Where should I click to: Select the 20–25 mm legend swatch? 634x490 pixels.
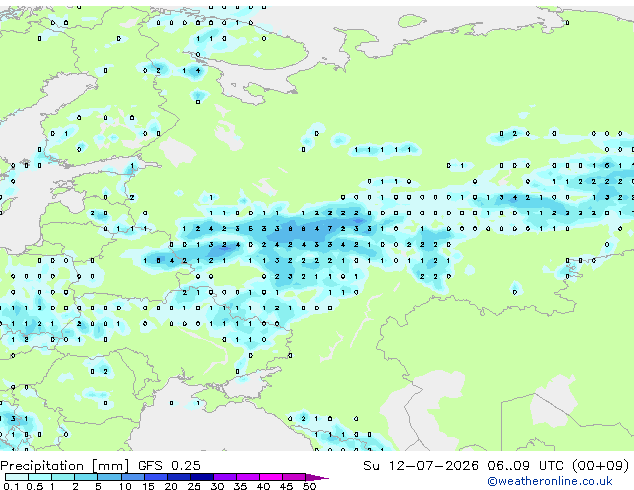click(178, 477)
